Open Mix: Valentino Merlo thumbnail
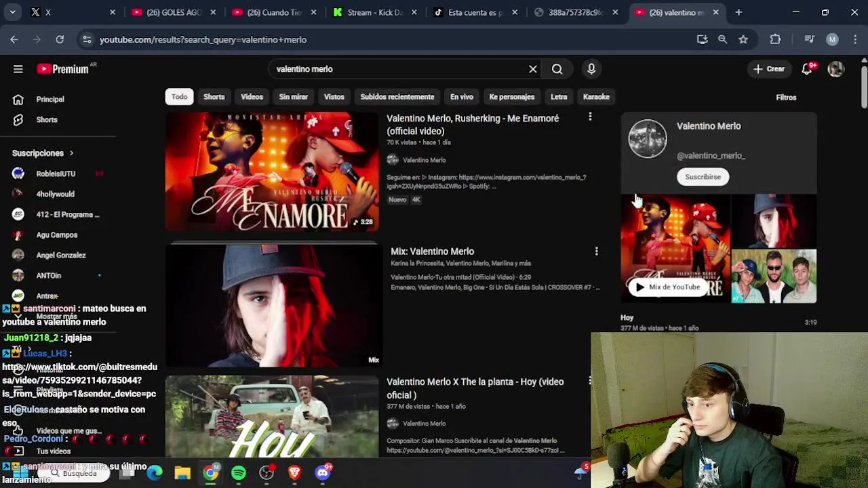This screenshot has height=488, width=868. click(x=273, y=306)
